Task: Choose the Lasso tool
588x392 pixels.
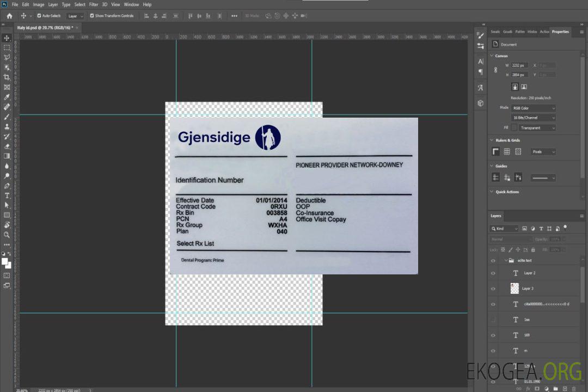Action: click(7, 57)
